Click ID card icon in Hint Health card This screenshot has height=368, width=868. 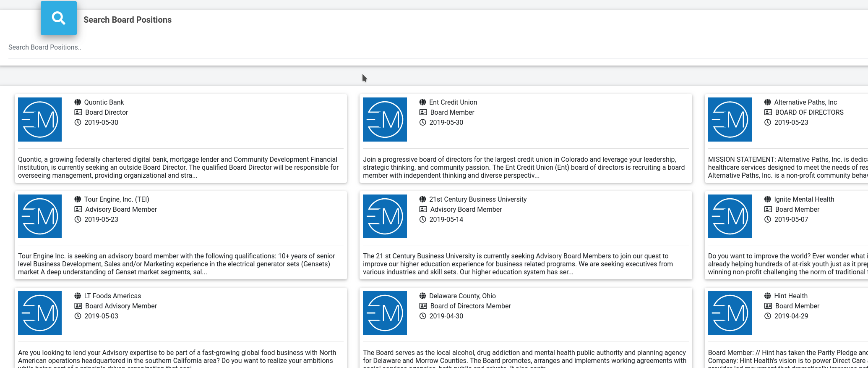(768, 306)
